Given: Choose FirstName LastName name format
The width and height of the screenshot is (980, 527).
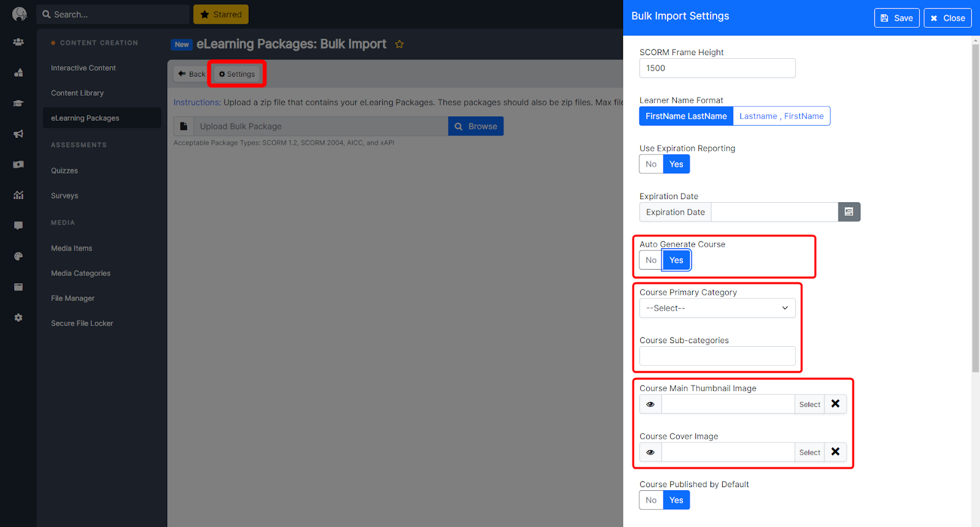Looking at the screenshot, I should (686, 116).
